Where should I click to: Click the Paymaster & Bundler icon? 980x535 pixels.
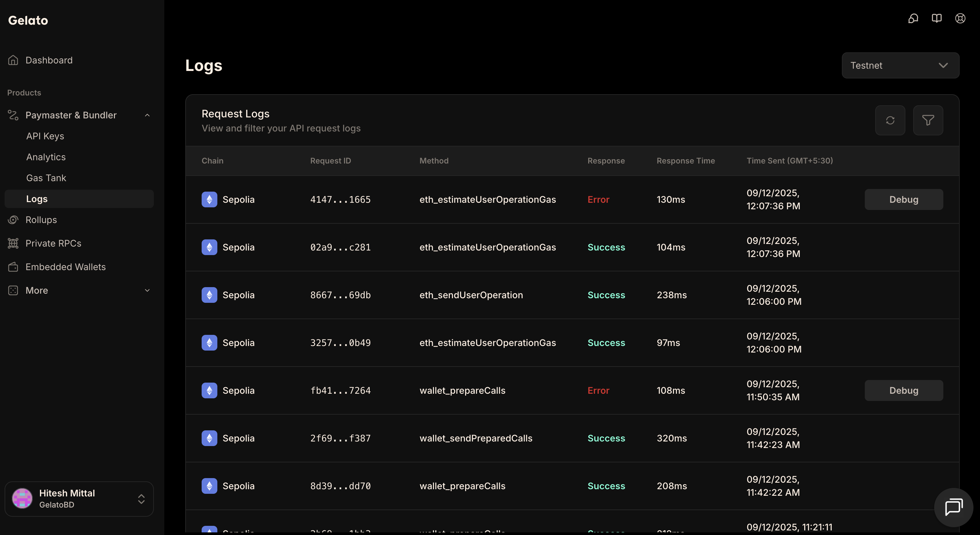[13, 115]
